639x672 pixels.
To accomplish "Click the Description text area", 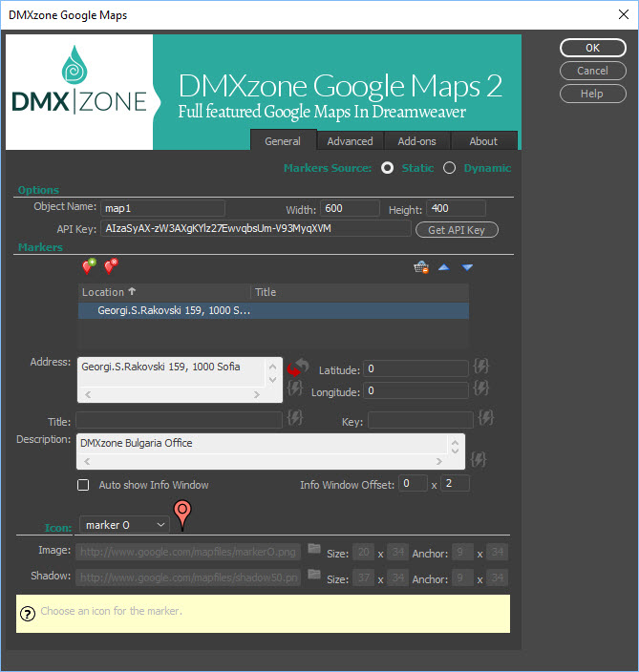I will [263, 444].
